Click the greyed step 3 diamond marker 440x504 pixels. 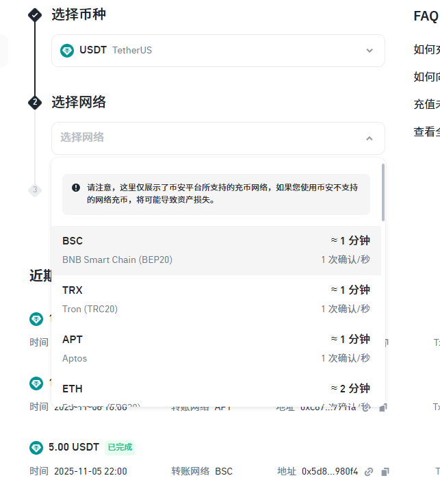point(35,190)
